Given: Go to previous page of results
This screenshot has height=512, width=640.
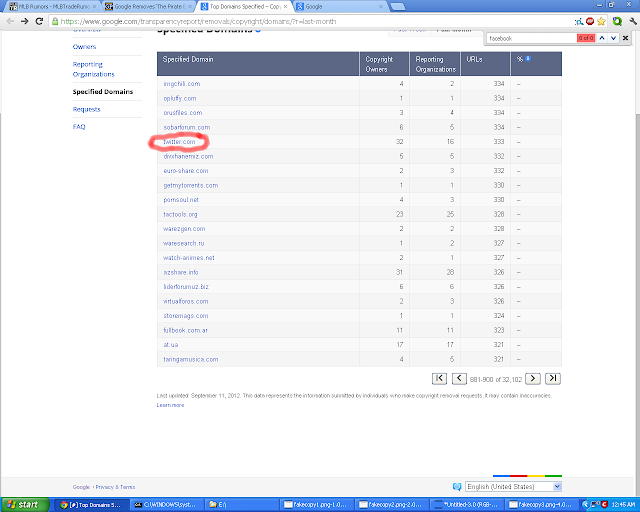Looking at the screenshot, I should pos(459,378).
